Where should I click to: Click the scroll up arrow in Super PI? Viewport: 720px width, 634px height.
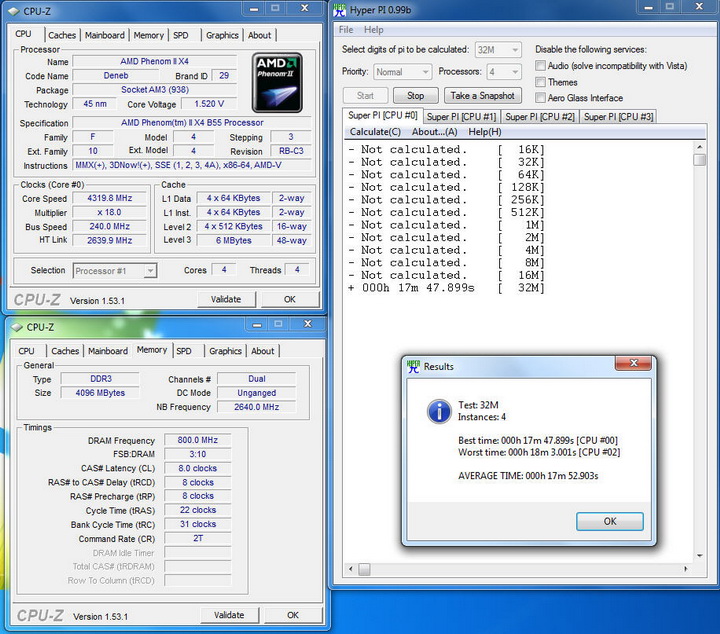click(699, 147)
